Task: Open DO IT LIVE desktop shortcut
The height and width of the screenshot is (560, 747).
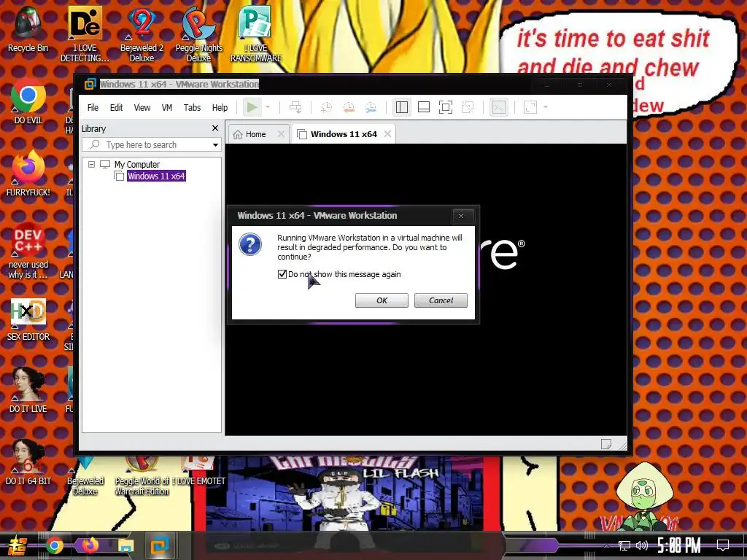Action: [x=28, y=389]
